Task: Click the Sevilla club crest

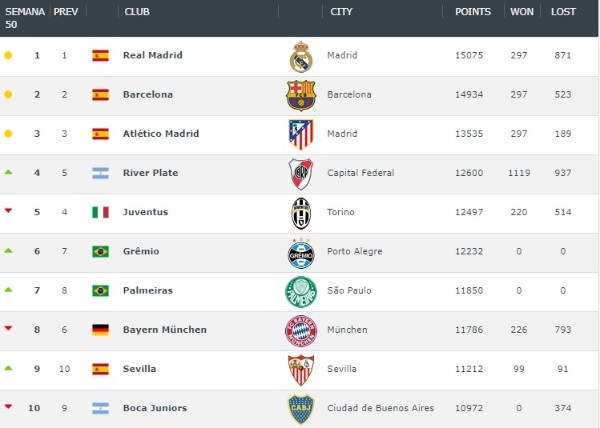Action: click(301, 369)
